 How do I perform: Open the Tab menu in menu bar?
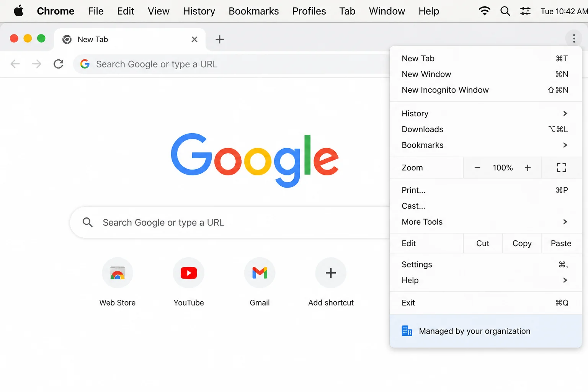pos(347,11)
